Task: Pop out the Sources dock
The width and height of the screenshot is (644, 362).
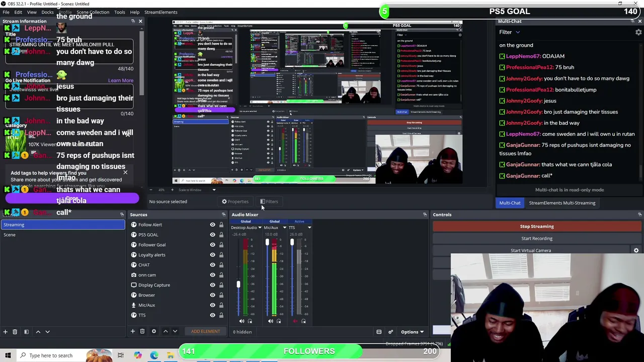Action: (223, 215)
